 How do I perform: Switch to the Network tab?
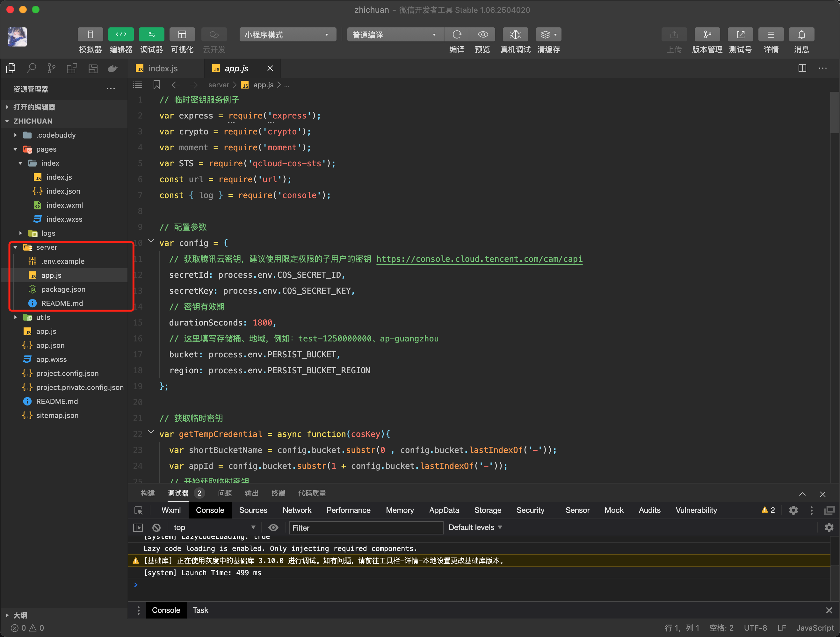pyautogui.click(x=297, y=510)
